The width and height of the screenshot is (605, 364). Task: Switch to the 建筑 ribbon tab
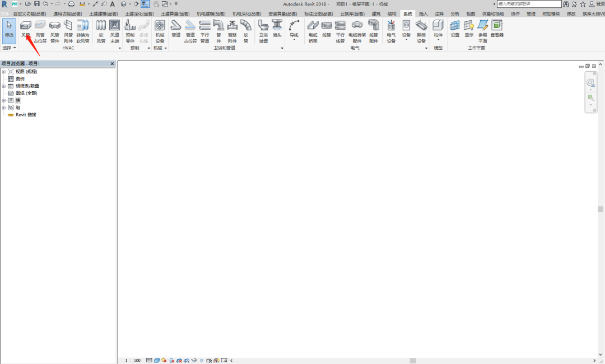(x=376, y=13)
